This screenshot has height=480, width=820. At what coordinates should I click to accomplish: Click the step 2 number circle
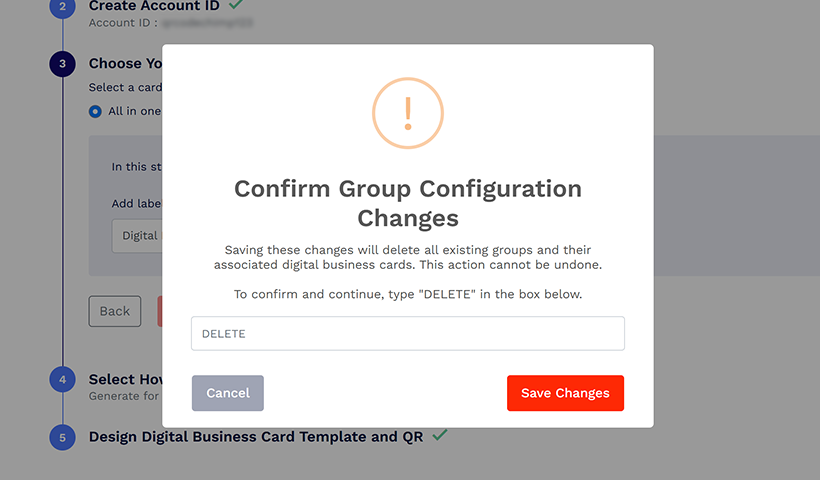(x=62, y=8)
